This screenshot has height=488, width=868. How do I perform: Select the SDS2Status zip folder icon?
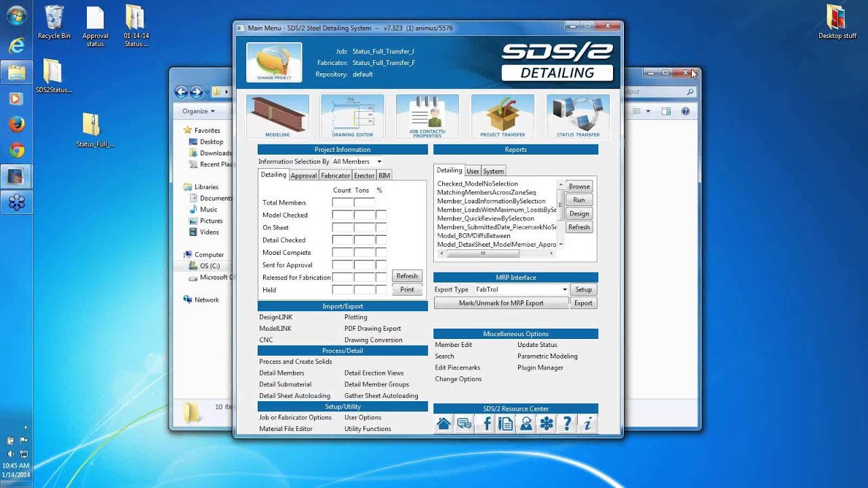(x=54, y=75)
